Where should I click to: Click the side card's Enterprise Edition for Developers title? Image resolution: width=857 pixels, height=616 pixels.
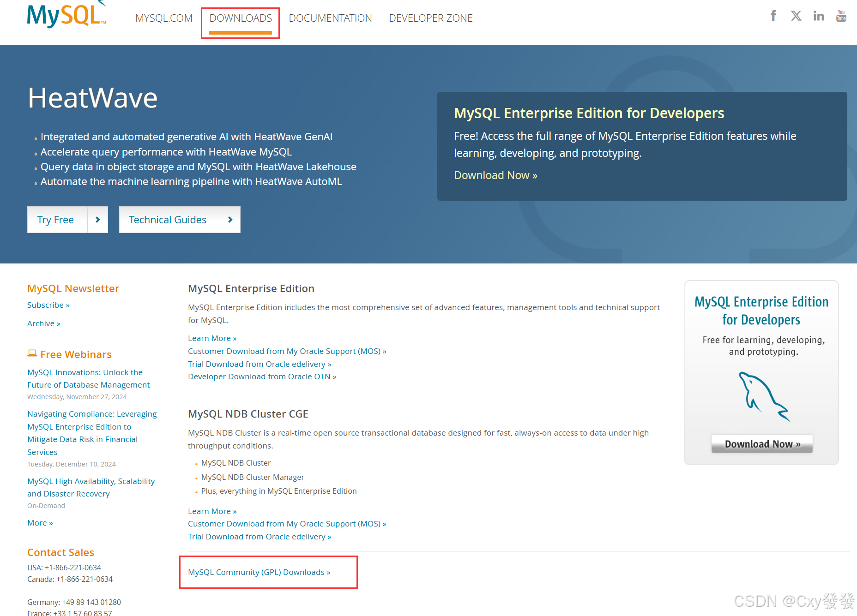click(x=761, y=311)
